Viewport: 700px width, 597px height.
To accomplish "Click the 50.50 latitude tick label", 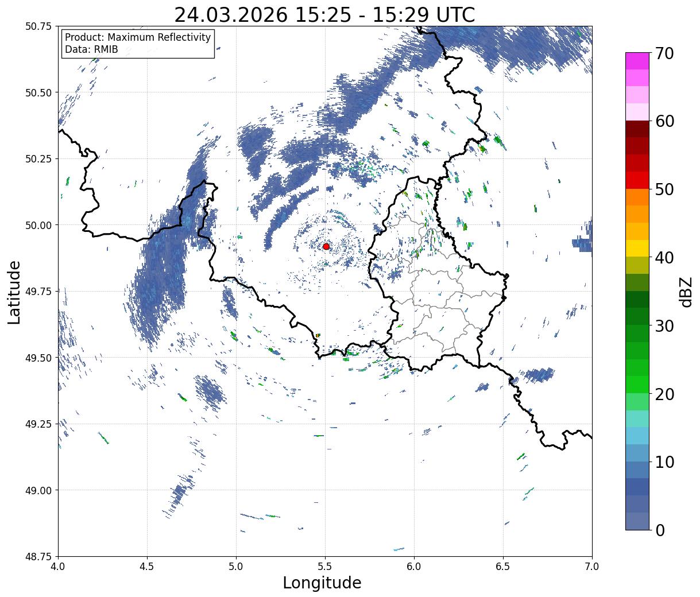I will pos(38,92).
